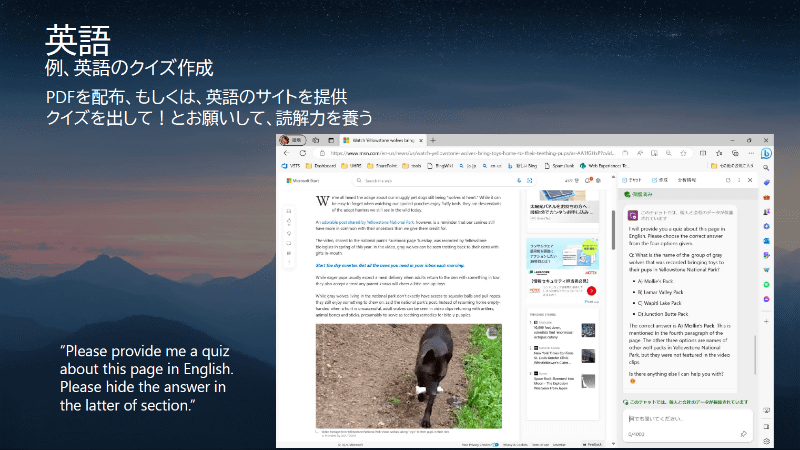Open the other favorites folder at right

tap(732, 166)
